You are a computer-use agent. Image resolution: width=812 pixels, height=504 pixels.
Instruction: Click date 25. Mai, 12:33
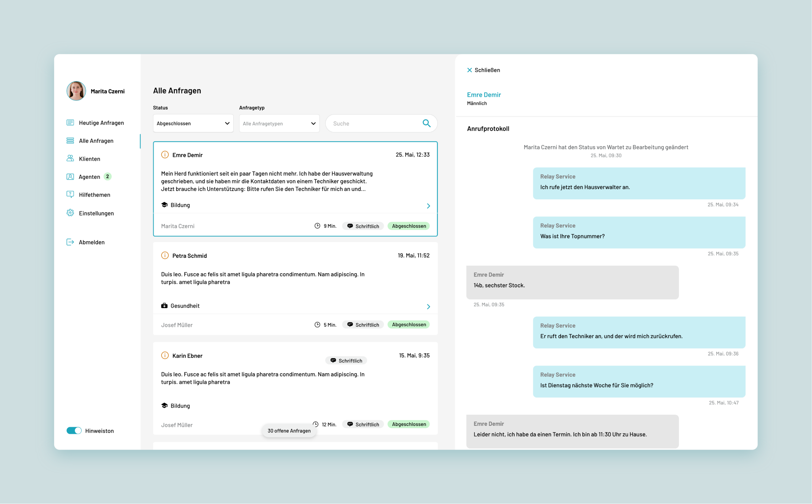pyautogui.click(x=412, y=155)
